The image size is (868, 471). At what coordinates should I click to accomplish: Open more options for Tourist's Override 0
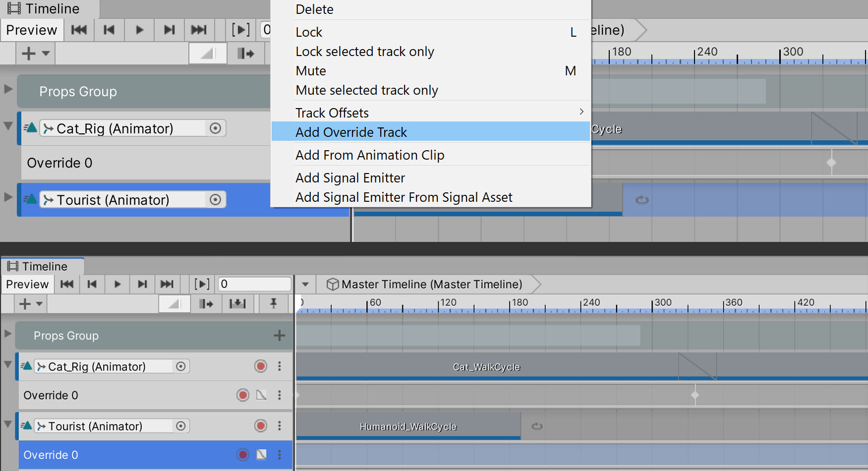280,455
